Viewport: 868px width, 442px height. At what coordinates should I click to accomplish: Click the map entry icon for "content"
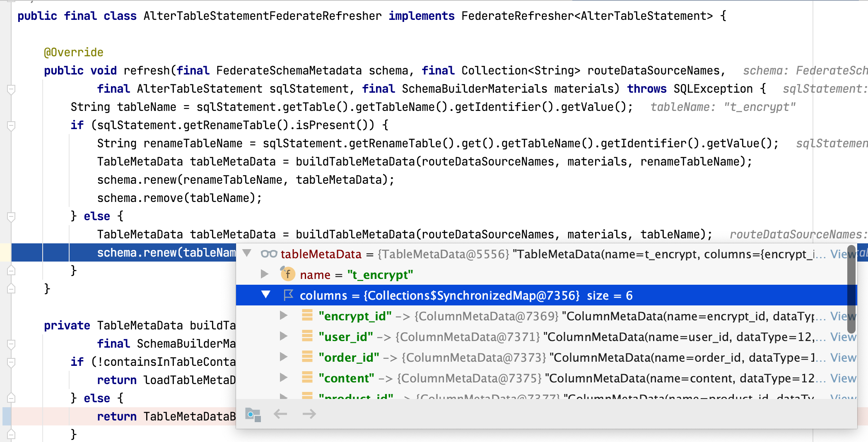[x=307, y=377]
